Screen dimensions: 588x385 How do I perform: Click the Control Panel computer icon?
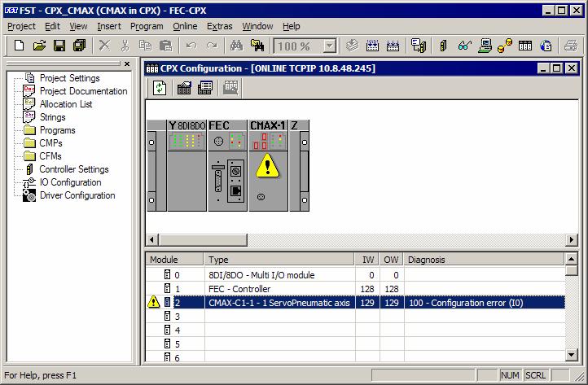485,46
